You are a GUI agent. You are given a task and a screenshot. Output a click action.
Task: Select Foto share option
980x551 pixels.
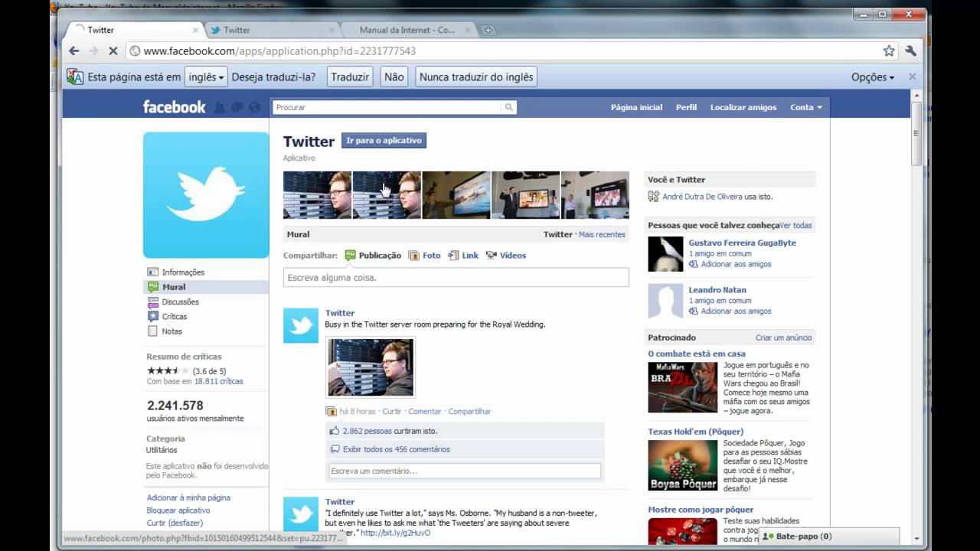coord(425,256)
